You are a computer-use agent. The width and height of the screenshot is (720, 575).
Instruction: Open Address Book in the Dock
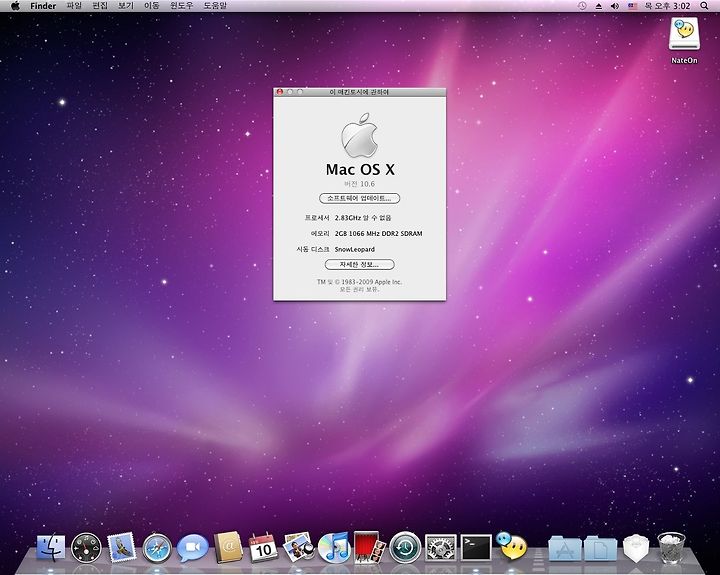point(228,547)
